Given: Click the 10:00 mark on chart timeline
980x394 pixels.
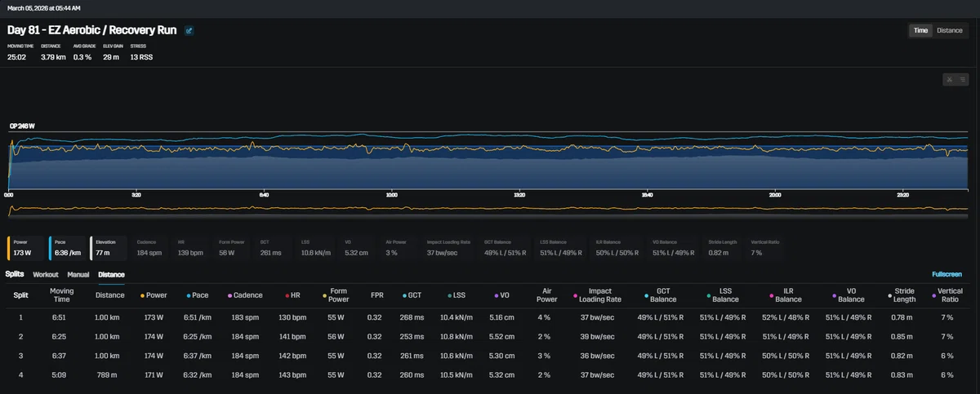Looking at the screenshot, I should (x=391, y=196).
